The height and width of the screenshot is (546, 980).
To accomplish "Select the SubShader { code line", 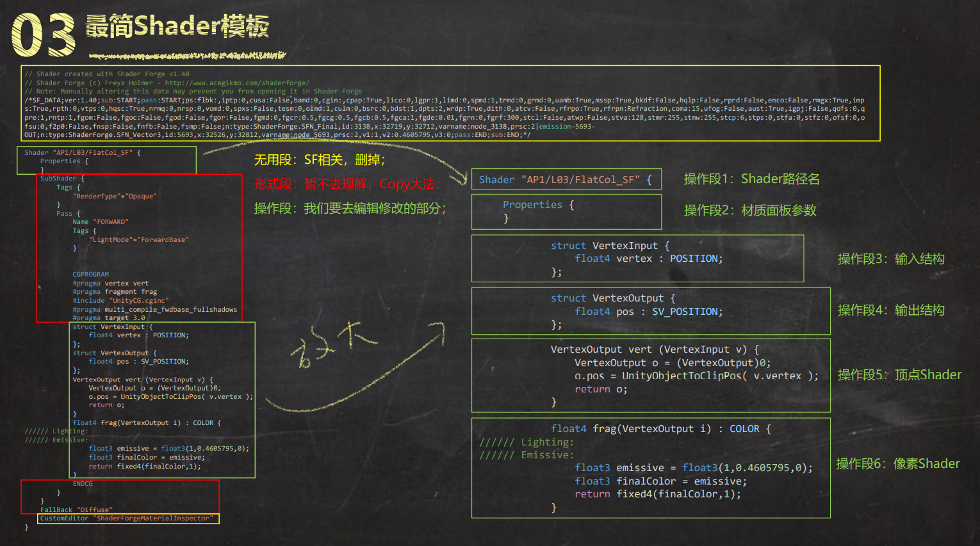I will [x=61, y=179].
